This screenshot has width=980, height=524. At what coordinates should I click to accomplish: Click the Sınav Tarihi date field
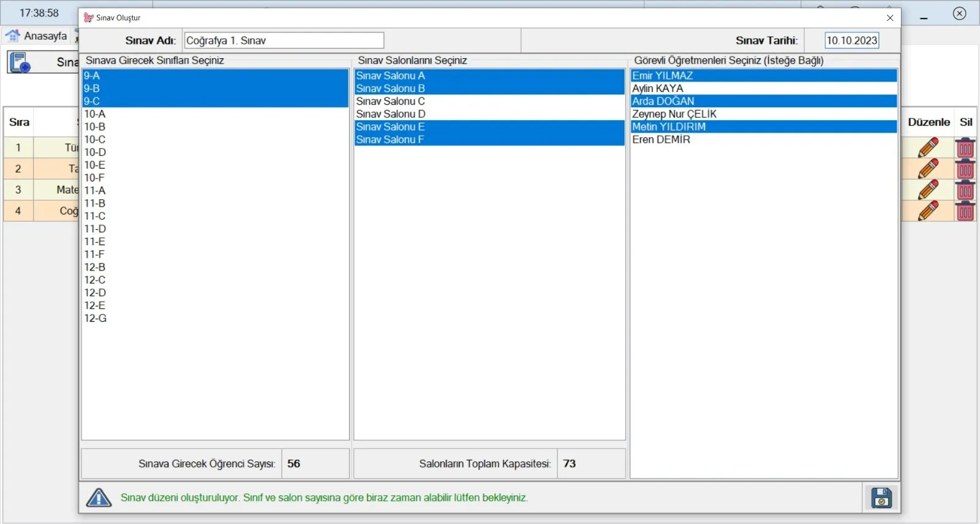pyautogui.click(x=851, y=40)
